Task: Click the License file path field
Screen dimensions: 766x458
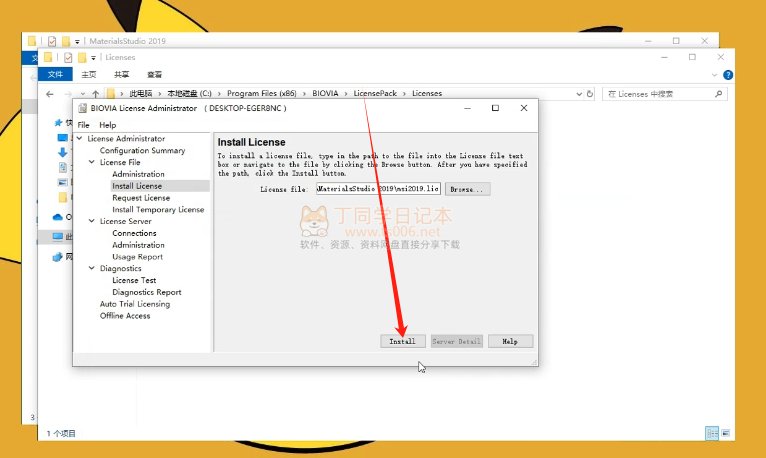Action: click(x=378, y=188)
